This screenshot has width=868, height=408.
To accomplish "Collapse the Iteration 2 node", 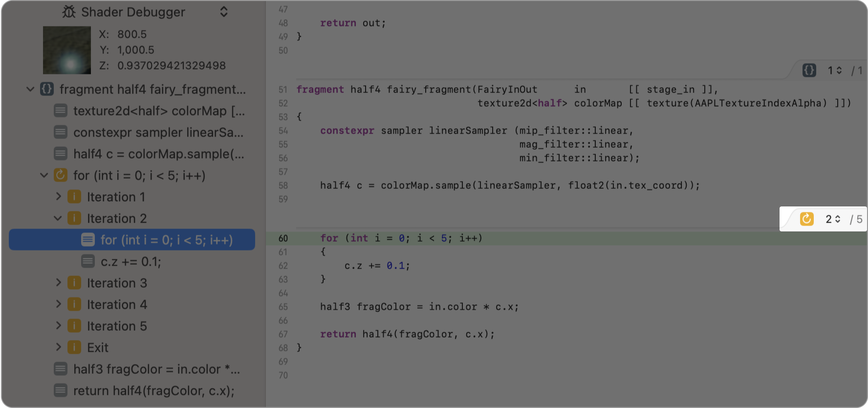I will tap(58, 218).
